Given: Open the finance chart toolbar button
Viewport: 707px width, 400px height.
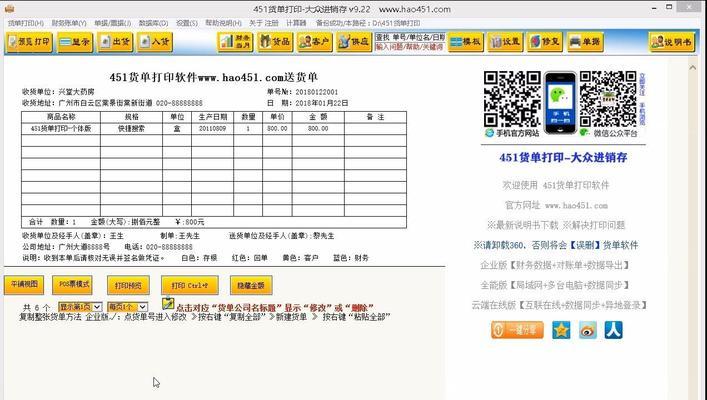Looking at the screenshot, I should tap(235, 42).
